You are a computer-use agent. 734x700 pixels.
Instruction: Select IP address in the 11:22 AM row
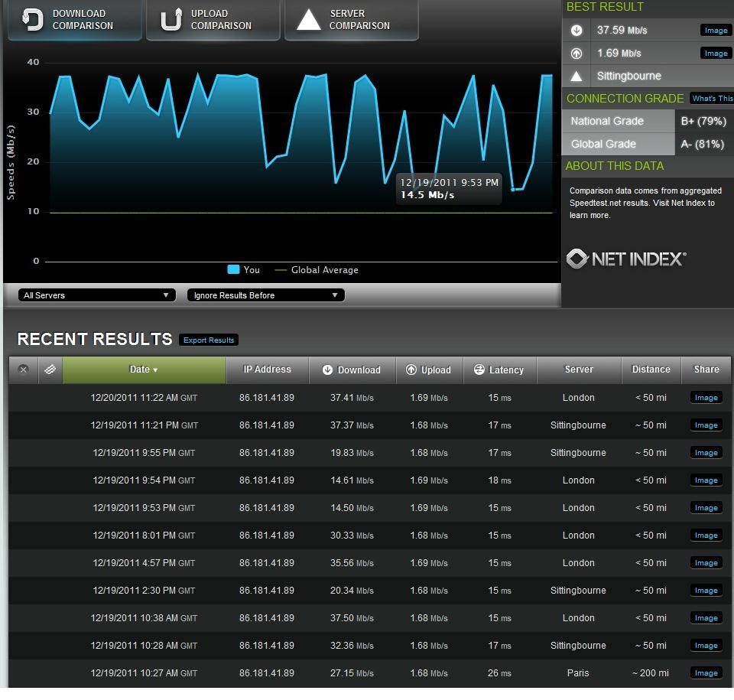(x=267, y=398)
